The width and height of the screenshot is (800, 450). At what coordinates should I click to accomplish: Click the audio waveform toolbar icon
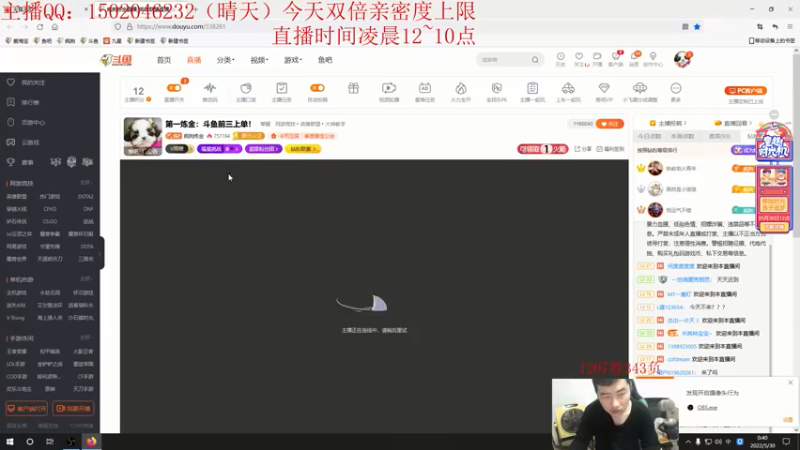tap(210, 91)
